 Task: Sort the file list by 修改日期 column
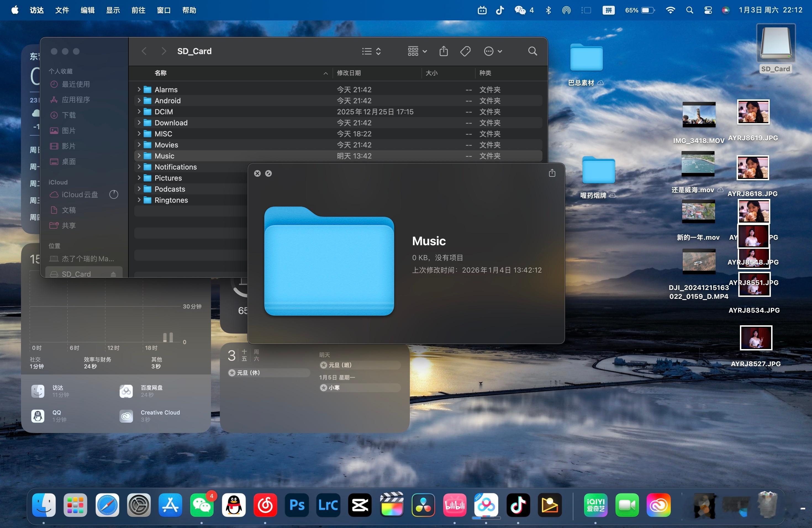pos(349,73)
